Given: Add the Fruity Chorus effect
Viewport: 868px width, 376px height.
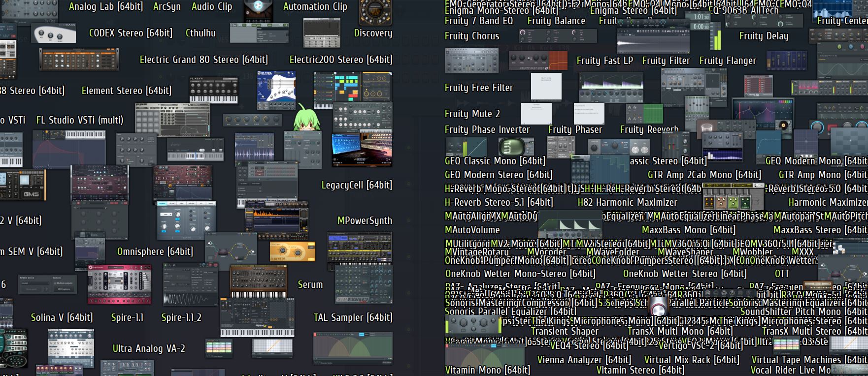Looking at the screenshot, I should pyautogui.click(x=472, y=36).
